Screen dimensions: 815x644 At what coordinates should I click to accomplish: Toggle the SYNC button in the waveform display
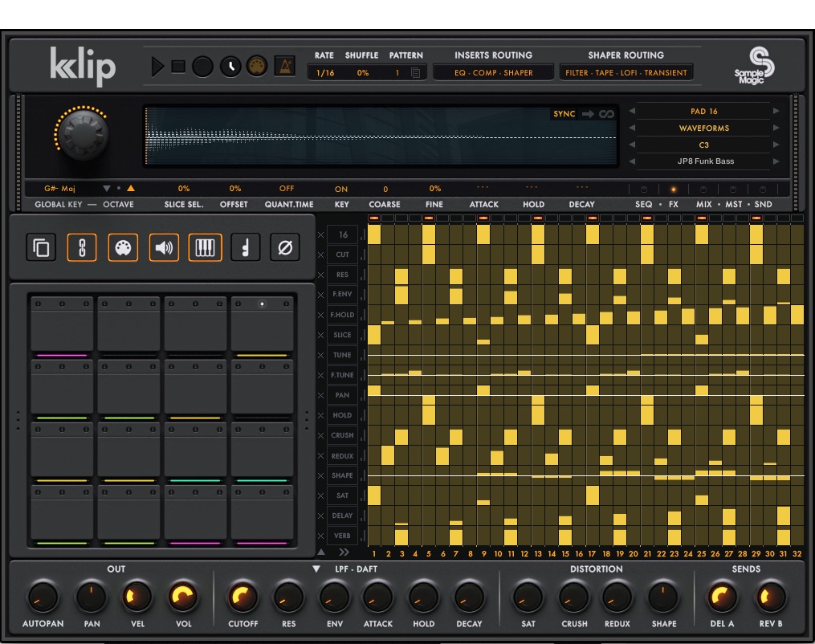pos(564,114)
